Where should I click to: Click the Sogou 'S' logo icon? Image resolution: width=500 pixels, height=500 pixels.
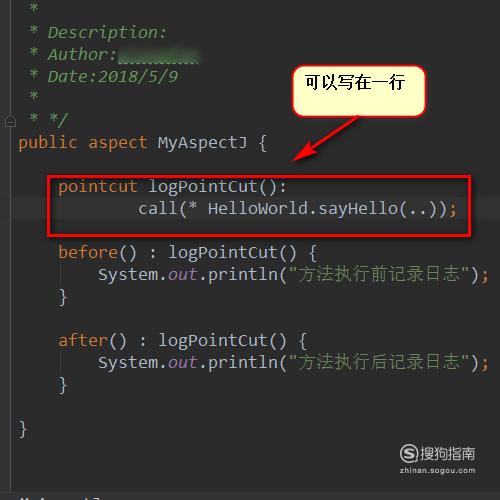[409, 453]
